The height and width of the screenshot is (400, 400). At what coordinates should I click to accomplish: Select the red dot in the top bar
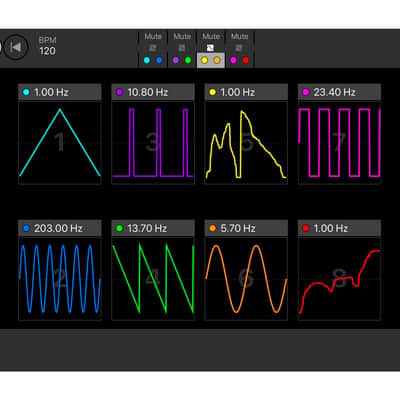[x=246, y=60]
